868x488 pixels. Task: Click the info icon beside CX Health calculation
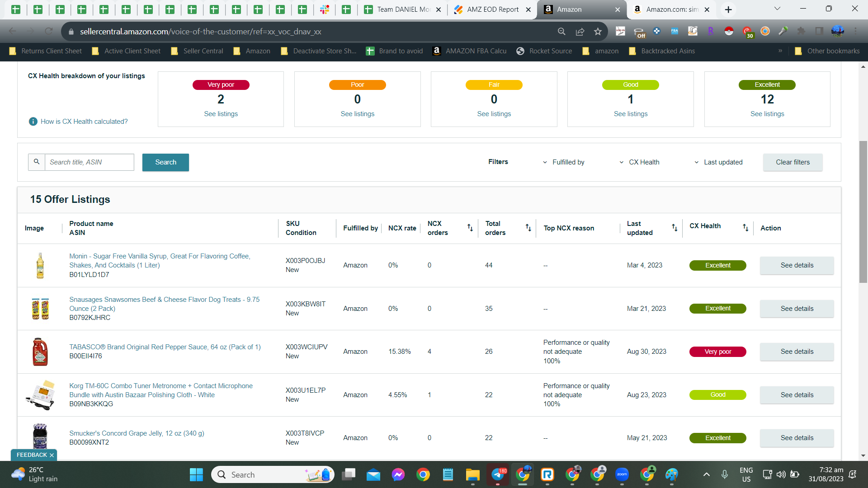point(33,122)
